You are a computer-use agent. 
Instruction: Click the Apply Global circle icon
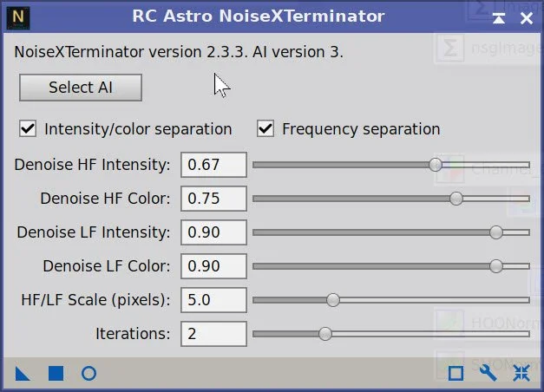88,374
